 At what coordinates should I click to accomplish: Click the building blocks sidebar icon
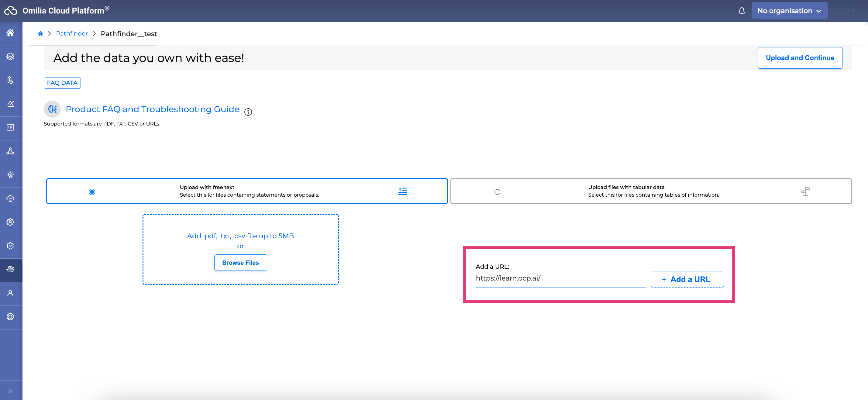point(10,80)
